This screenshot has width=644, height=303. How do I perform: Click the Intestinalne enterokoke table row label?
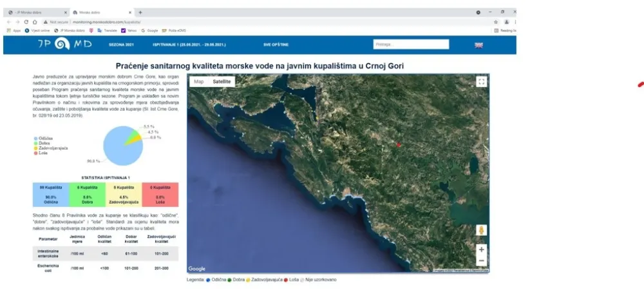(x=48, y=253)
